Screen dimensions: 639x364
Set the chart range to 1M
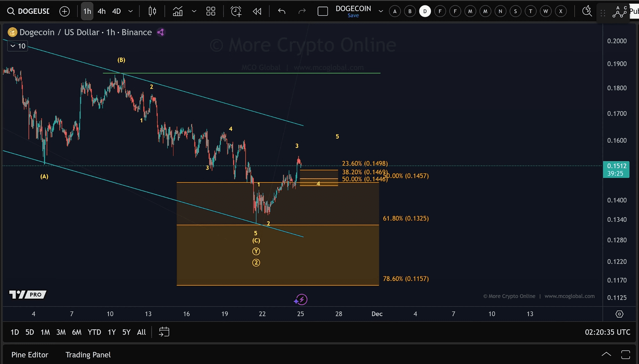click(45, 332)
